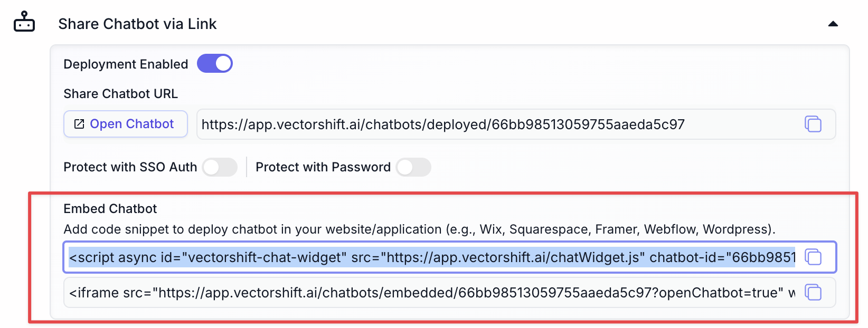Click the copy icon beside the deployed URL
This screenshot has height=328, width=868.
pyautogui.click(x=814, y=124)
